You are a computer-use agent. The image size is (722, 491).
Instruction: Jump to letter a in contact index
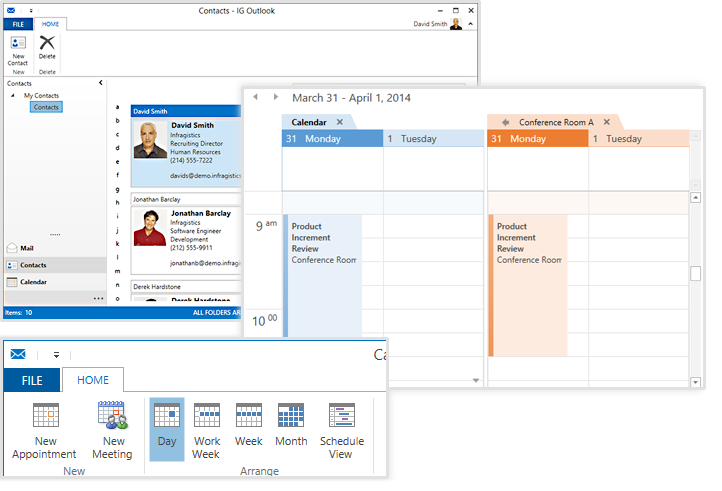[x=117, y=107]
